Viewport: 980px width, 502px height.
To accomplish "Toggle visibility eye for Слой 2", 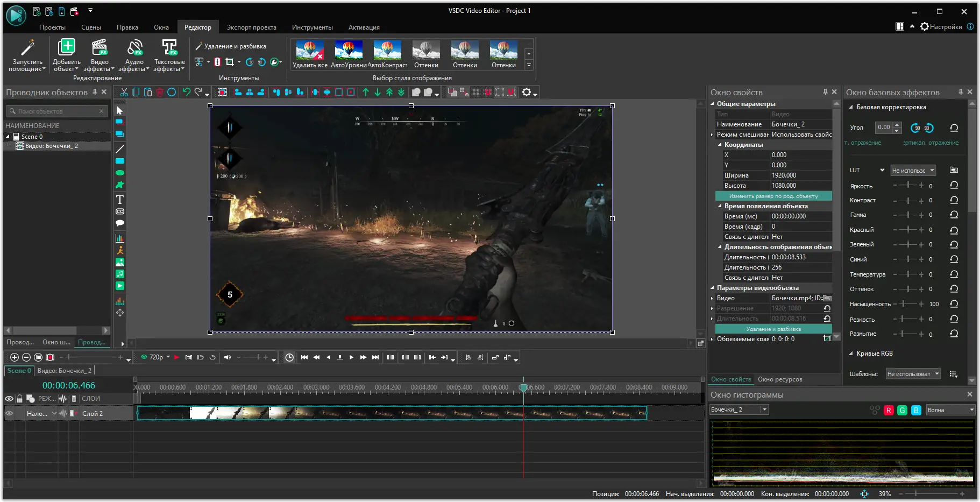I will (9, 414).
